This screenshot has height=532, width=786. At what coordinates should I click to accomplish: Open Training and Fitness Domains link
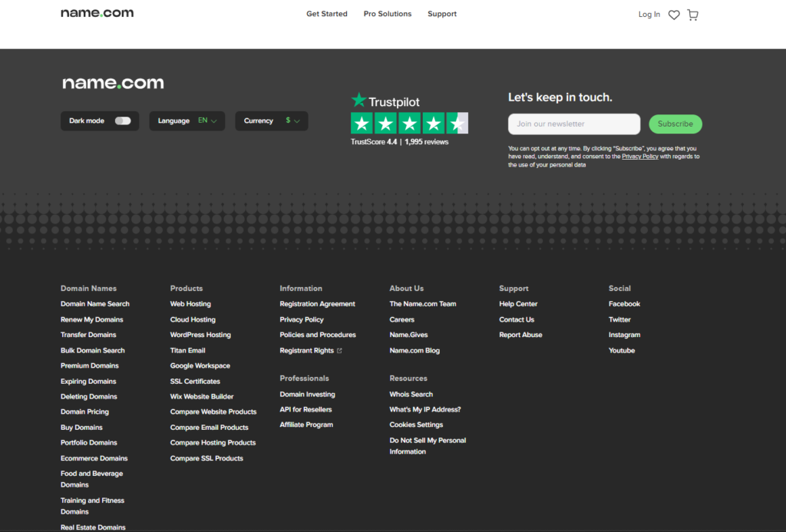pyautogui.click(x=92, y=506)
